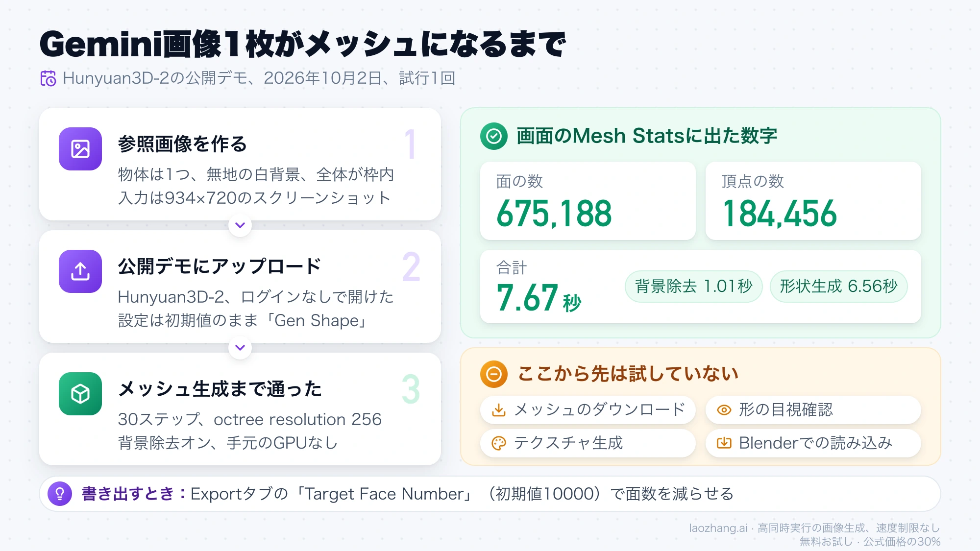Viewport: 980px width, 551px height.
Task: Open the 頂点の数 184,456 stat card
Action: [x=813, y=201]
